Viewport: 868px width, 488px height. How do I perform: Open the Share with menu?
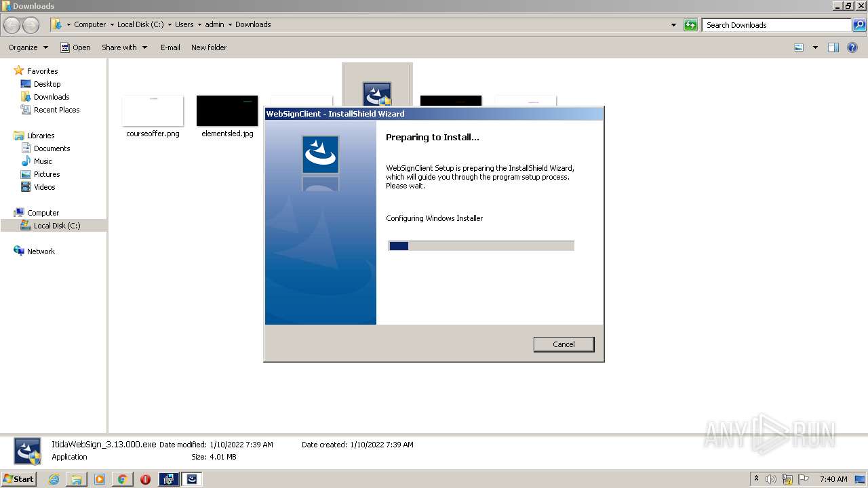[x=124, y=47]
